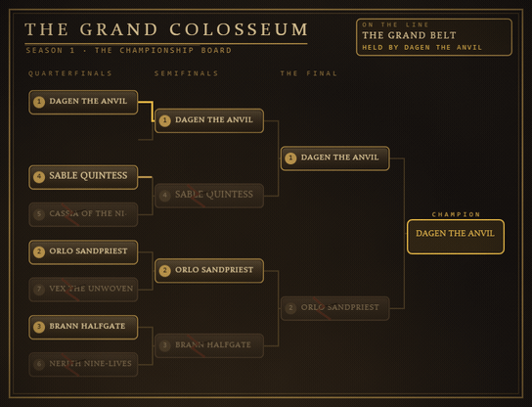The width and height of the screenshot is (532, 407).
Task: Click seed 1 badge in quarterfinal Dagen slot
Action: click(x=39, y=102)
